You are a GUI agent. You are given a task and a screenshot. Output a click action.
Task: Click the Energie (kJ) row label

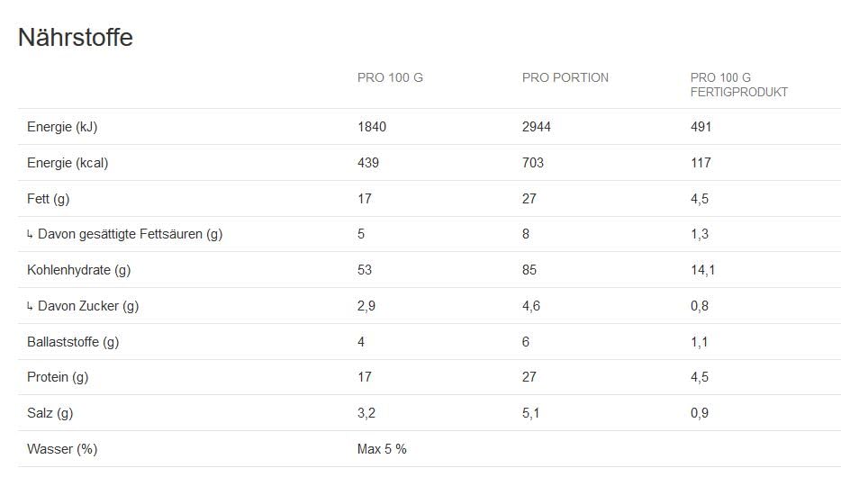pyautogui.click(x=62, y=127)
